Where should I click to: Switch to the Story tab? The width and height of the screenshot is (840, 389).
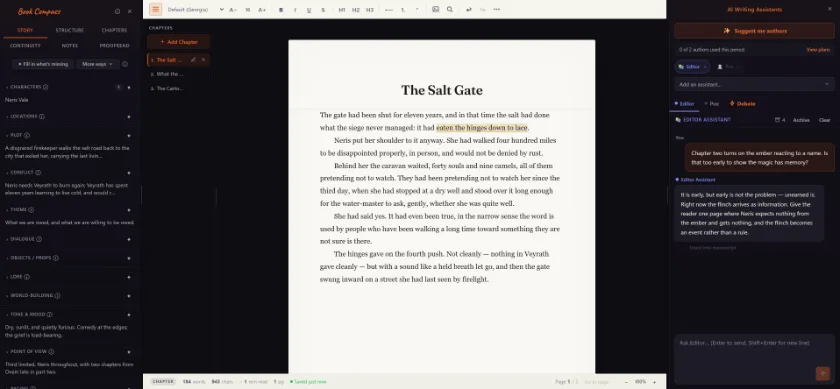25,31
